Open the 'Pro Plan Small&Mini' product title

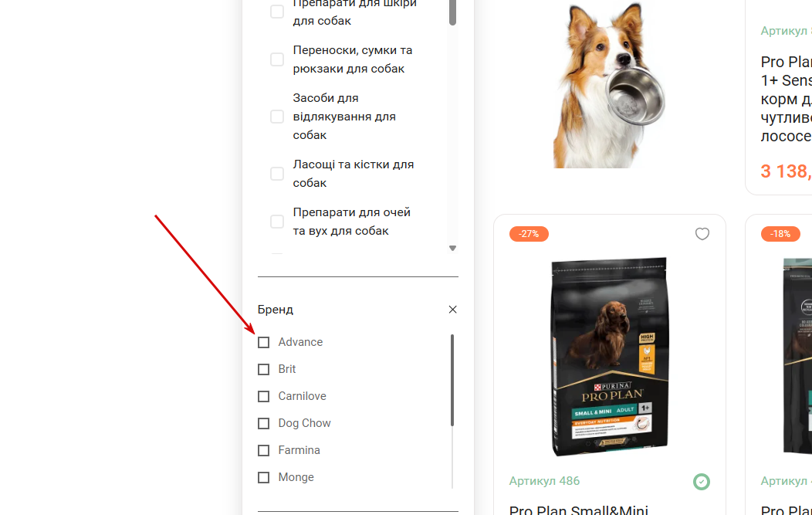578,510
